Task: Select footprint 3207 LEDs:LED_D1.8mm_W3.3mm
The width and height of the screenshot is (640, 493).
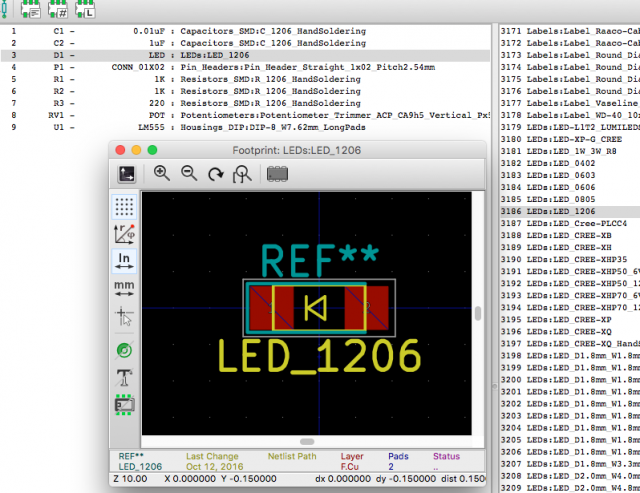Action: [x=570, y=464]
